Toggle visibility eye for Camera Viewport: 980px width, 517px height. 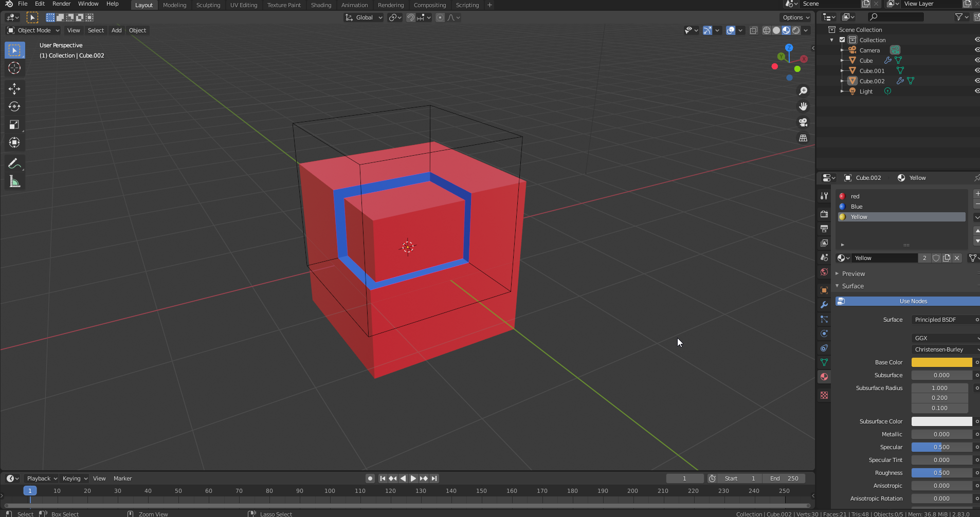[x=977, y=50]
